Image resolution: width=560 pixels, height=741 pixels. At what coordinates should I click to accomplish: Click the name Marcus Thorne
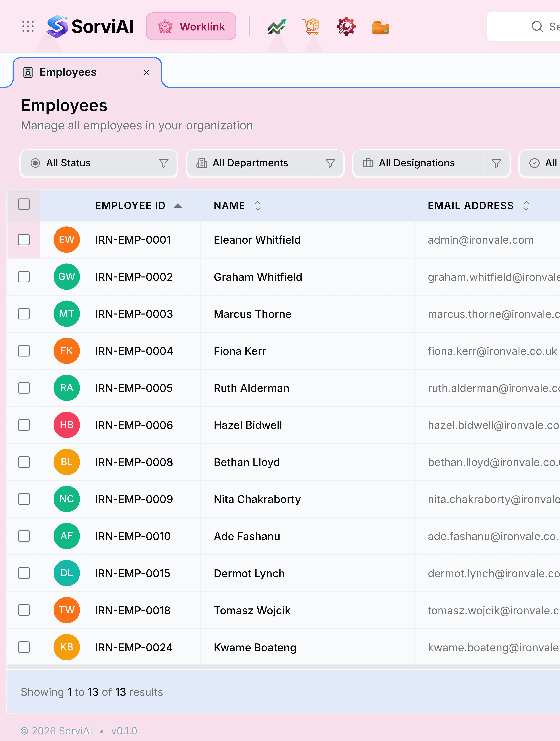pyautogui.click(x=253, y=314)
